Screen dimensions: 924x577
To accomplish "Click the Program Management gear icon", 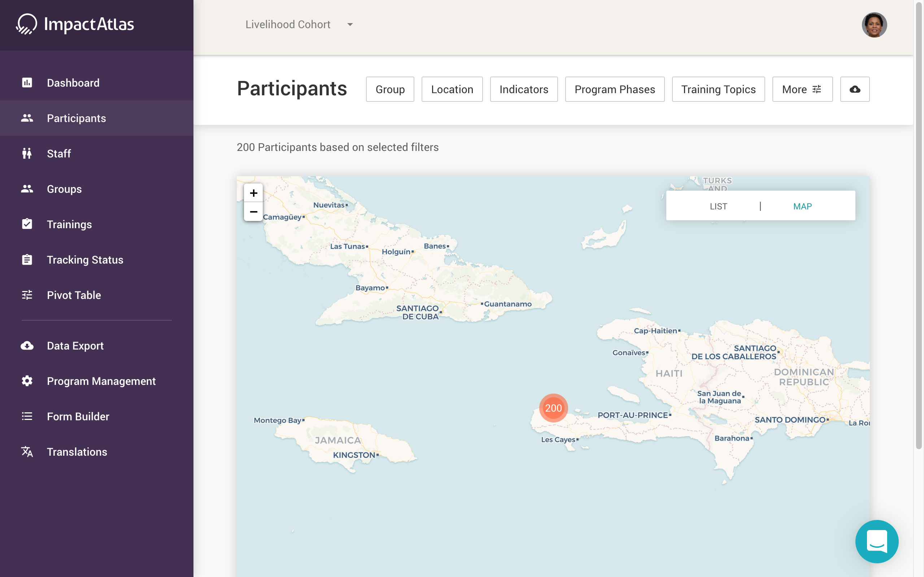I will coord(27,381).
